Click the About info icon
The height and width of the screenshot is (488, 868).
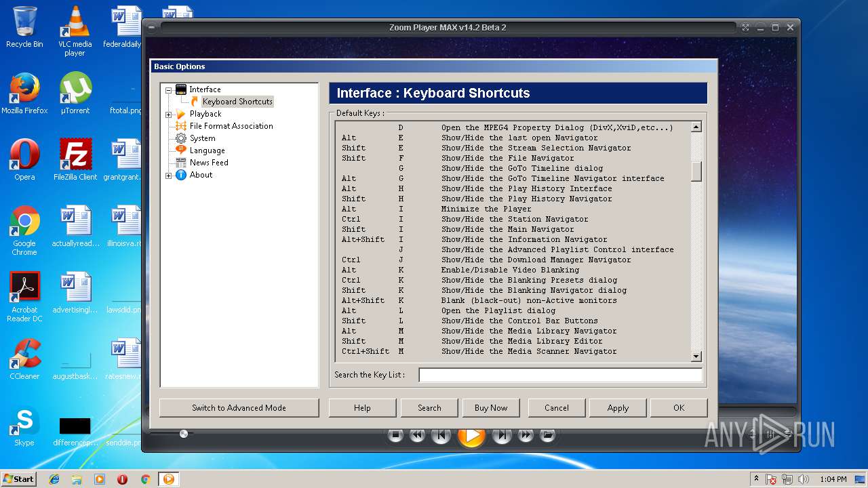pos(180,175)
